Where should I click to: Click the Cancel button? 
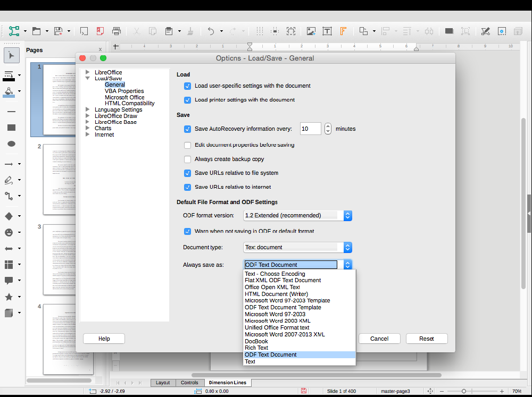click(379, 339)
